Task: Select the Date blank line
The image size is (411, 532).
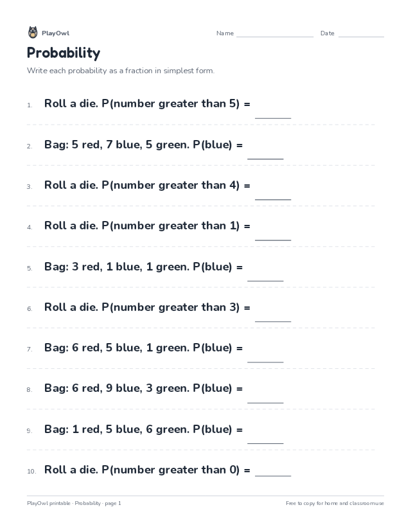Action: (x=361, y=34)
